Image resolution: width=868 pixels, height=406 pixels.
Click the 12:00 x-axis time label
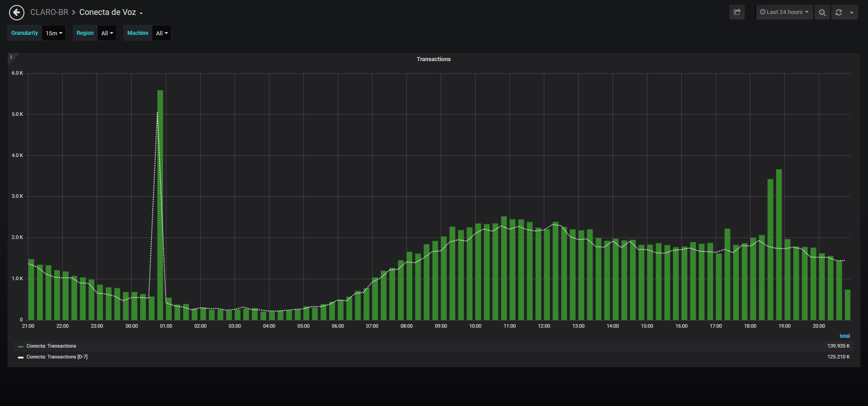(544, 326)
